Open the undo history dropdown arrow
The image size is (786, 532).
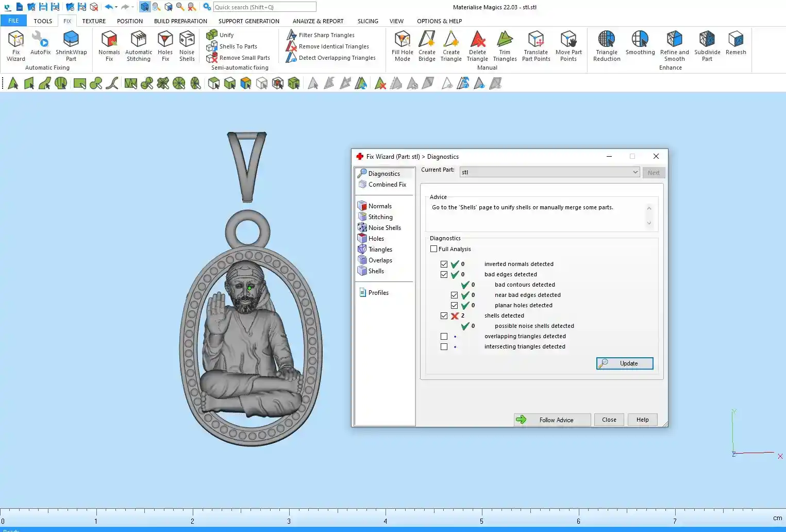pos(116,7)
